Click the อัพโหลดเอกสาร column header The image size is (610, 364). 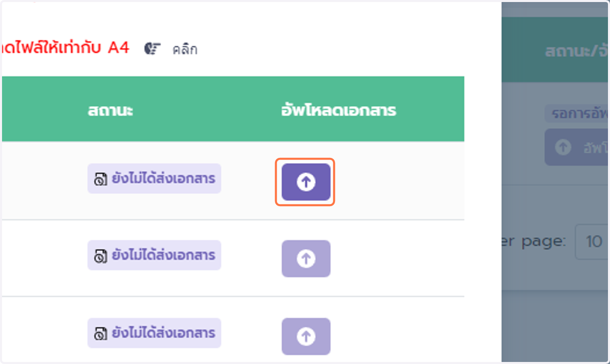[339, 110]
